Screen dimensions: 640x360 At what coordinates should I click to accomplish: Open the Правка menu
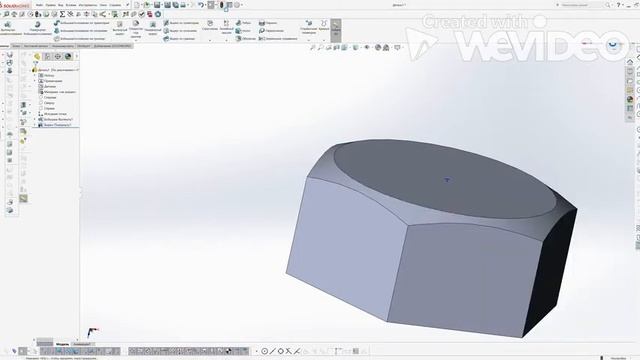pos(51,5)
